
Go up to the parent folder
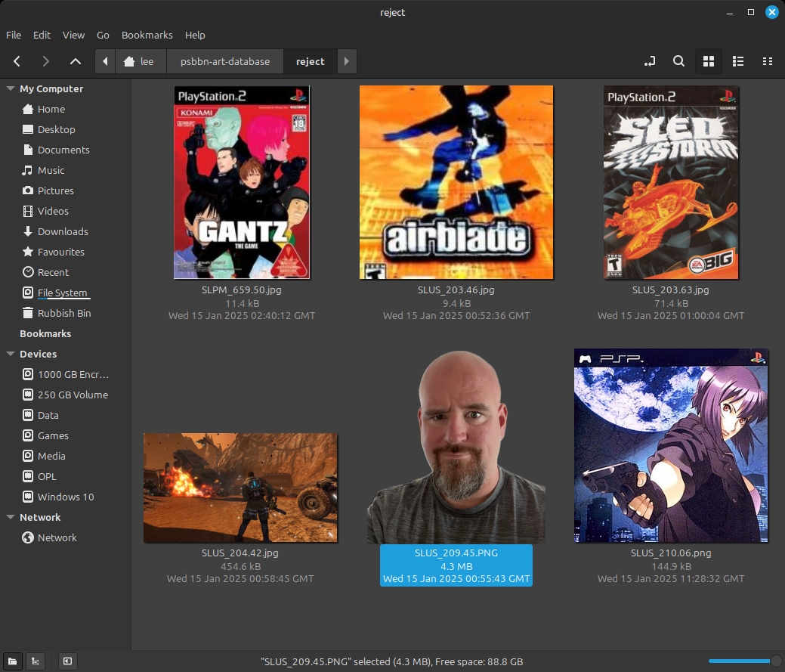click(75, 61)
